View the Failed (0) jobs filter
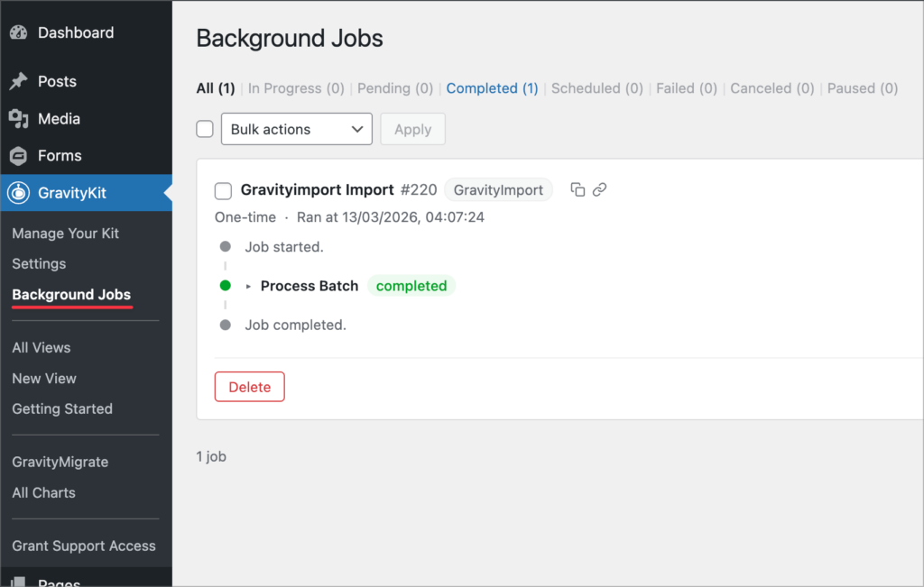 [x=686, y=87]
